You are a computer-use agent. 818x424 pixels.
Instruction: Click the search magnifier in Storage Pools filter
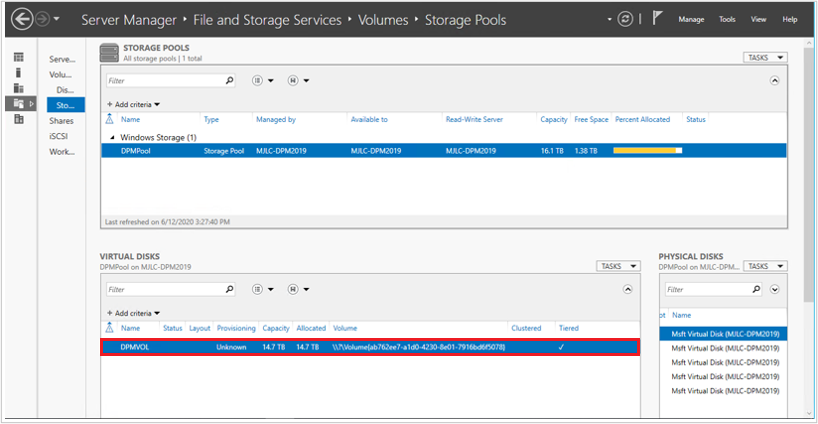(229, 81)
